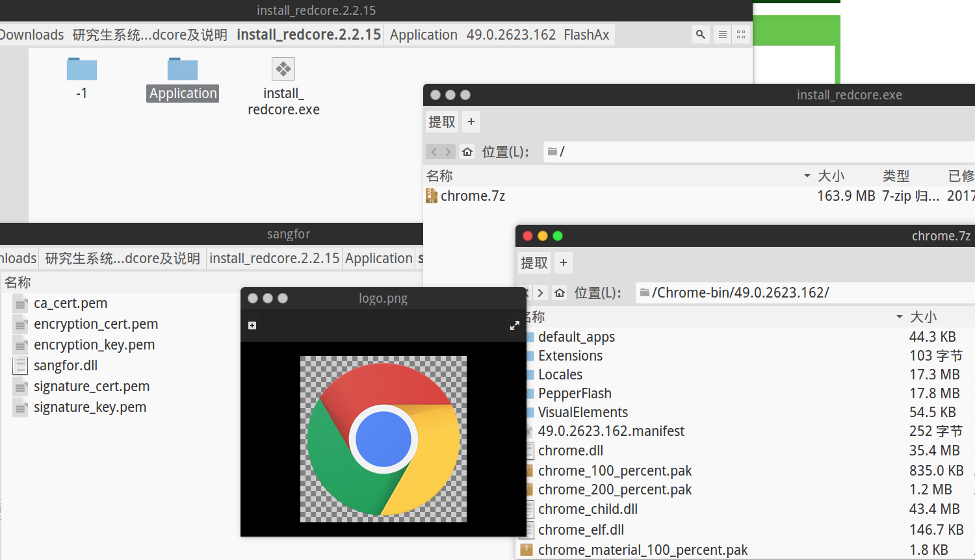Click the location field showing /Chrome-bin/49.0.2623.162/
The width and height of the screenshot is (975, 560).
pyautogui.click(x=805, y=292)
